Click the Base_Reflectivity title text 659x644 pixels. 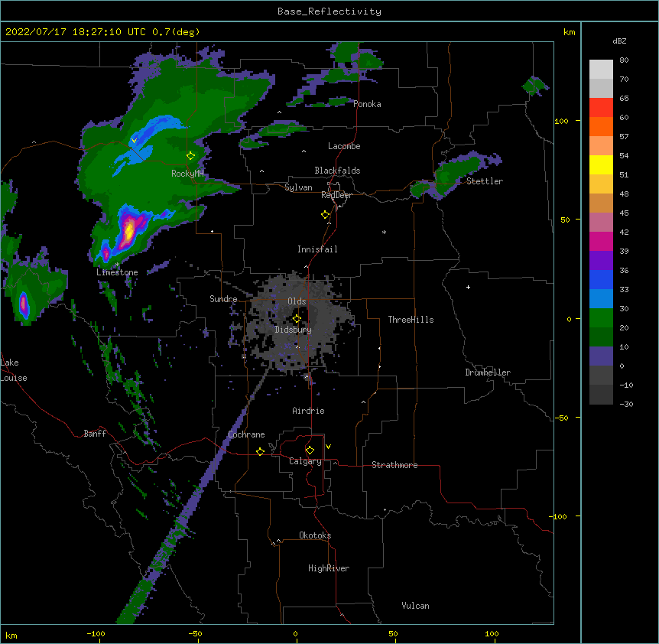[329, 11]
